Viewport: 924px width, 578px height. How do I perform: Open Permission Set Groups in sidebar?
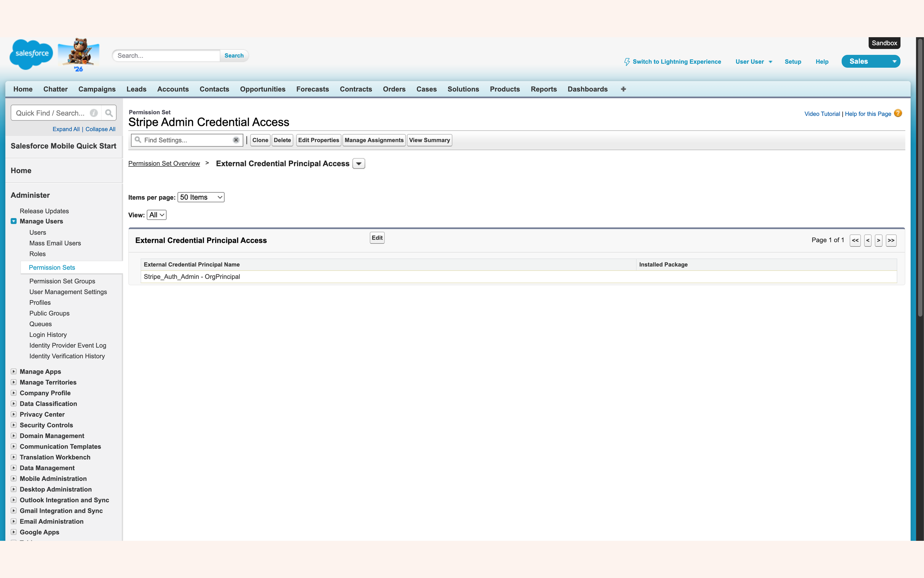click(62, 281)
